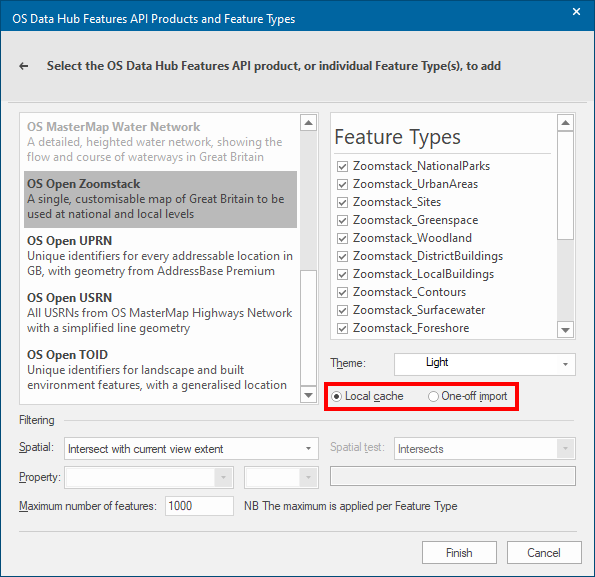Toggle Zoomstack_LocalBuildings checkbox
This screenshot has height=577, width=595.
click(342, 274)
